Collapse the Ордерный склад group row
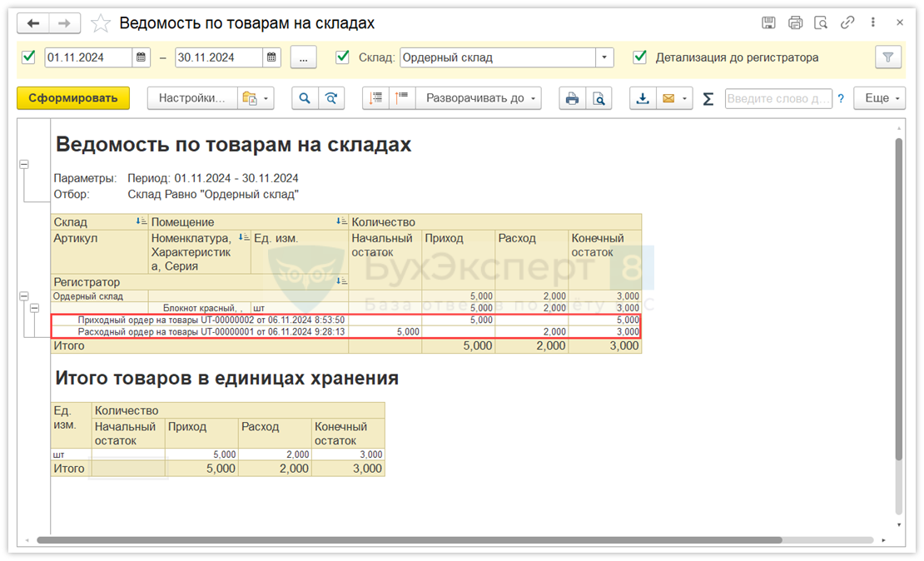 click(x=24, y=296)
